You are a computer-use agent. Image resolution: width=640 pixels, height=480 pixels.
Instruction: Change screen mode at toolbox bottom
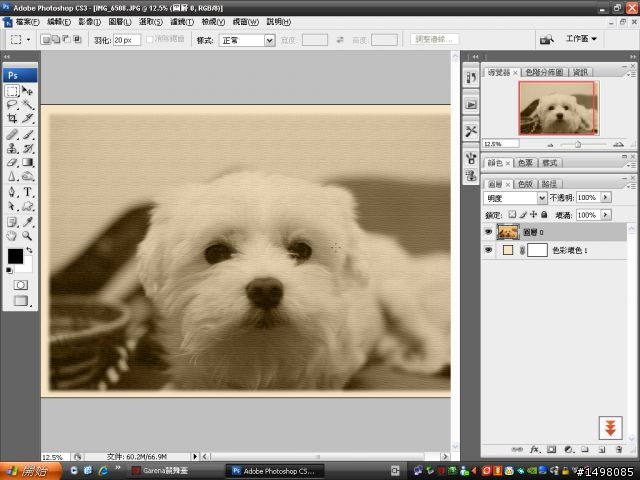click(x=20, y=301)
